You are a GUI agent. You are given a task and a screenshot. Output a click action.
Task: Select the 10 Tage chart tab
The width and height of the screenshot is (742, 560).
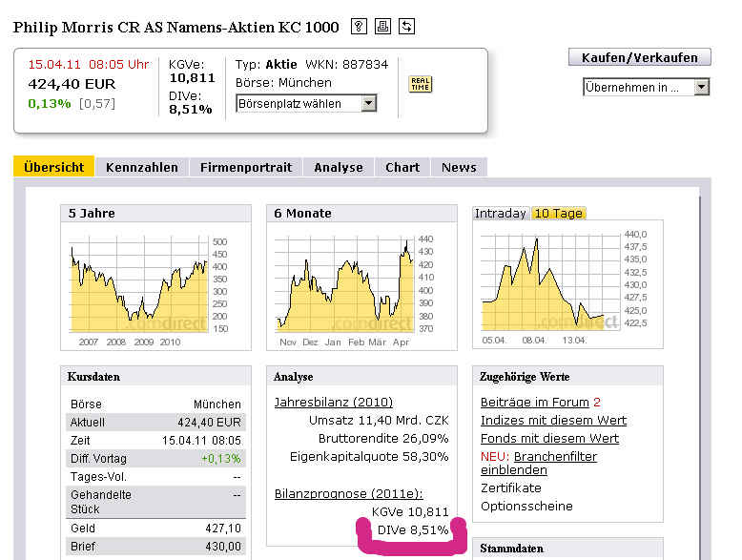[558, 214]
